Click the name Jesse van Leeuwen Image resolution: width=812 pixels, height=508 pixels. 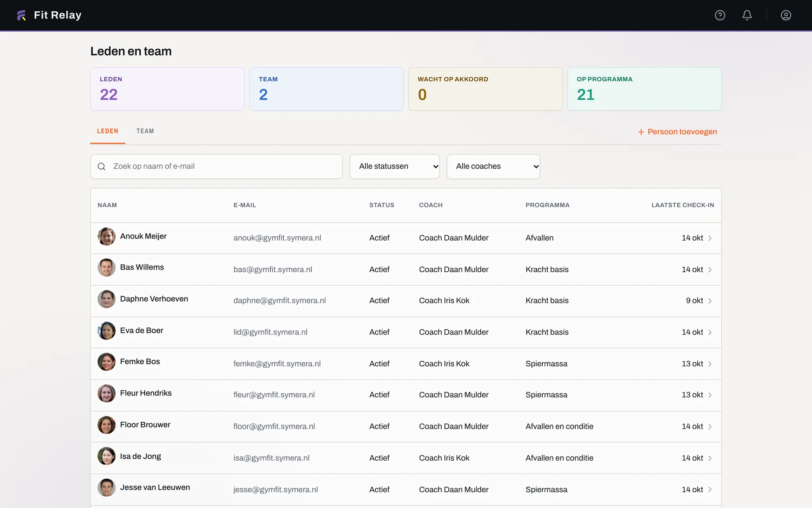click(155, 488)
